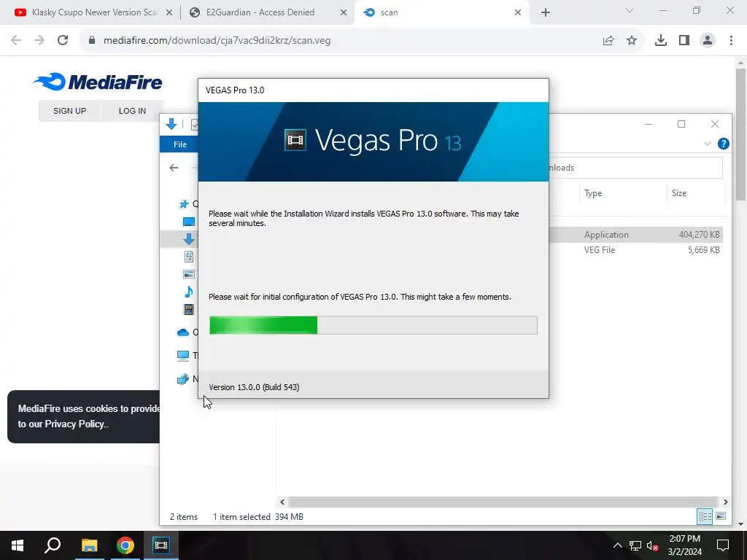Viewport: 747px width, 560px height.
Task: Open Chrome tab search dropdown
Action: click(x=630, y=10)
